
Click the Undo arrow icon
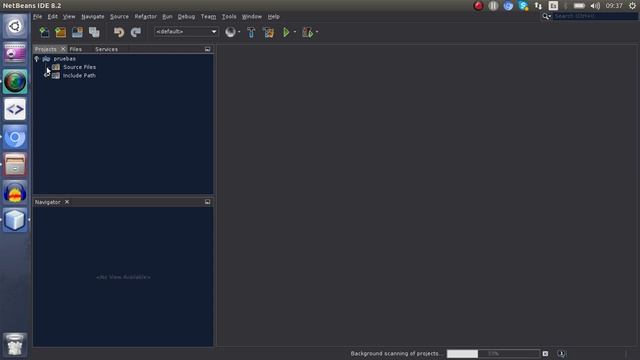(x=119, y=32)
